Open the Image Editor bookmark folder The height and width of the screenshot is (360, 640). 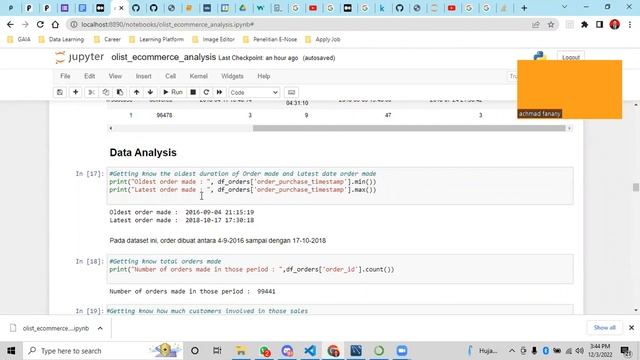click(x=213, y=39)
